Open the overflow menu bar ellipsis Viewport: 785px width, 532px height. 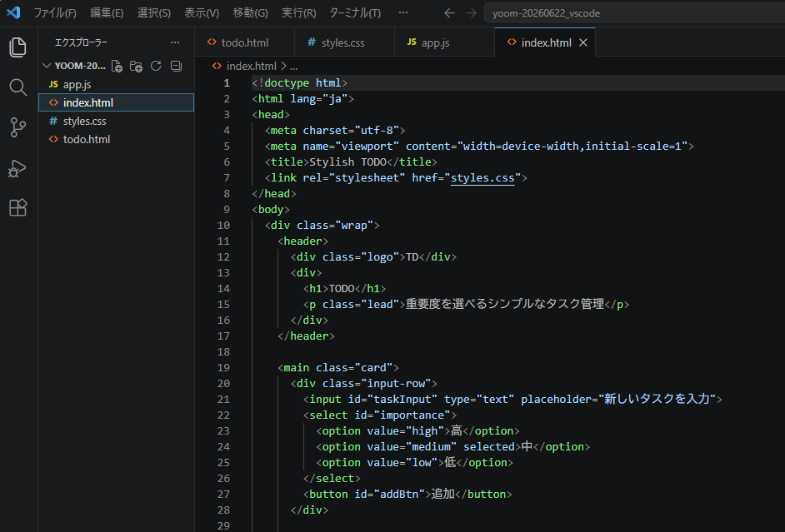(x=403, y=13)
